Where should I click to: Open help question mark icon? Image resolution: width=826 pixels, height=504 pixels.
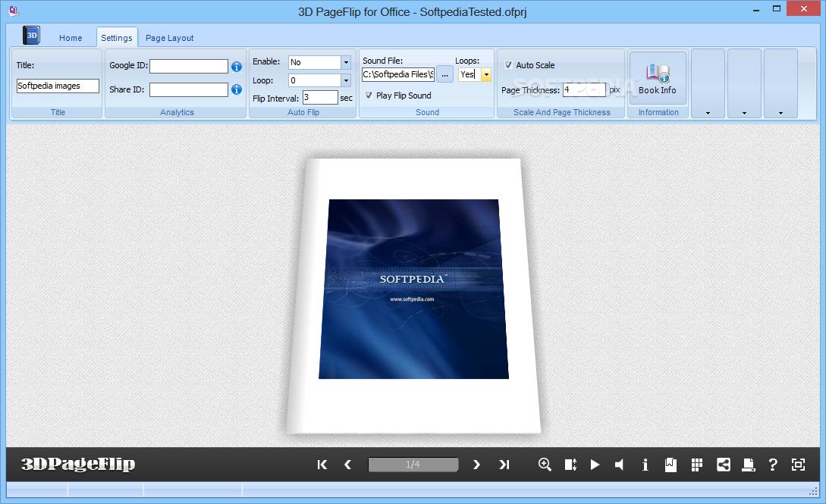point(773,465)
